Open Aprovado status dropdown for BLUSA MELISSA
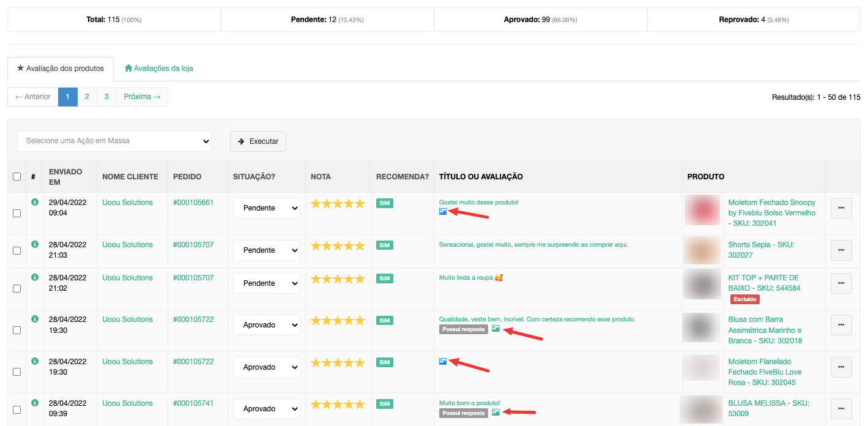Viewport: 868px width, 426px height. [267, 409]
